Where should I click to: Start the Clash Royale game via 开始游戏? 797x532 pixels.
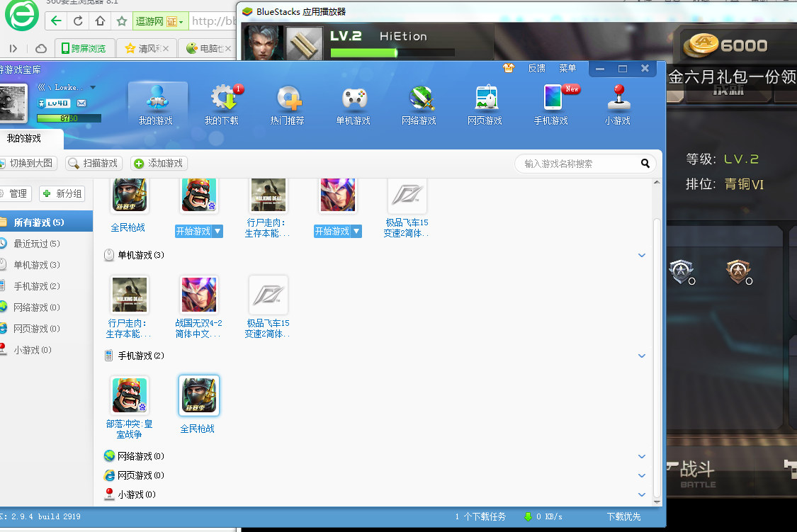[193, 231]
